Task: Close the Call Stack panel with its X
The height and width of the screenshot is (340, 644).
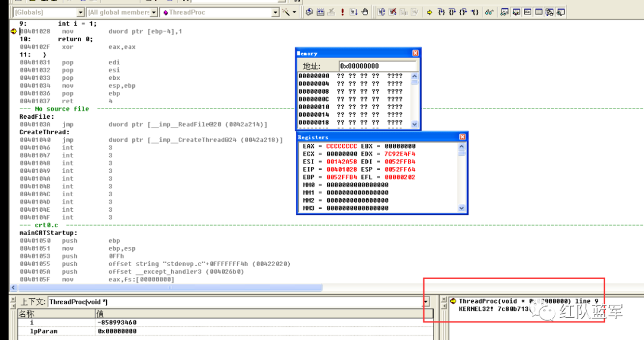Action: 444,299
